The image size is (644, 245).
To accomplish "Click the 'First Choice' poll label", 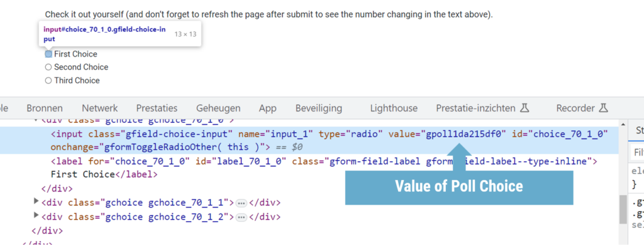I will [75, 54].
